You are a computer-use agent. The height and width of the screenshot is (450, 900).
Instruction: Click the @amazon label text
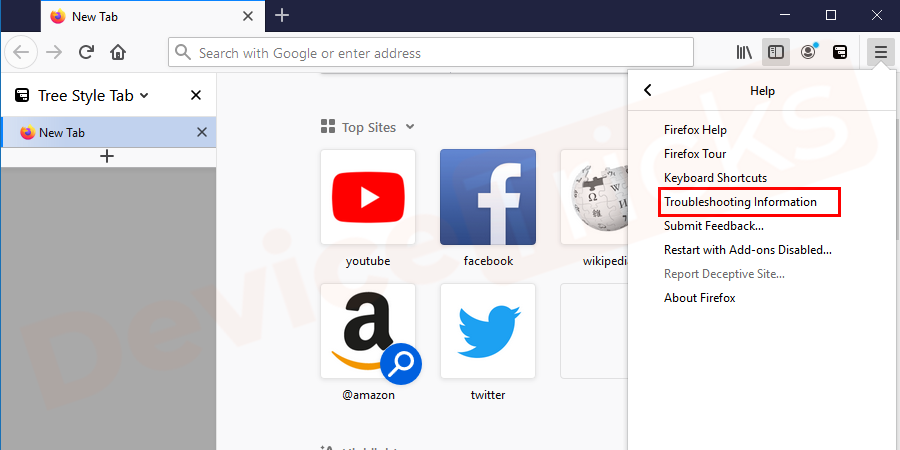tap(368, 395)
